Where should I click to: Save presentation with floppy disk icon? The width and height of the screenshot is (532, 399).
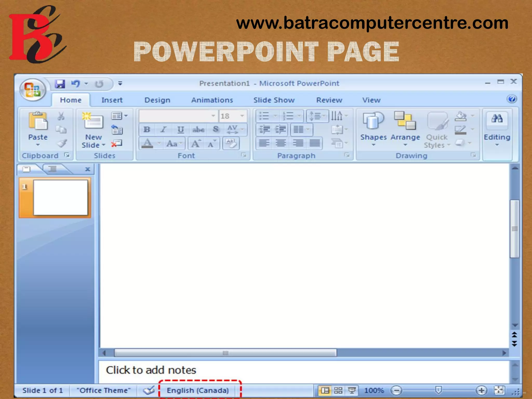pyautogui.click(x=60, y=84)
